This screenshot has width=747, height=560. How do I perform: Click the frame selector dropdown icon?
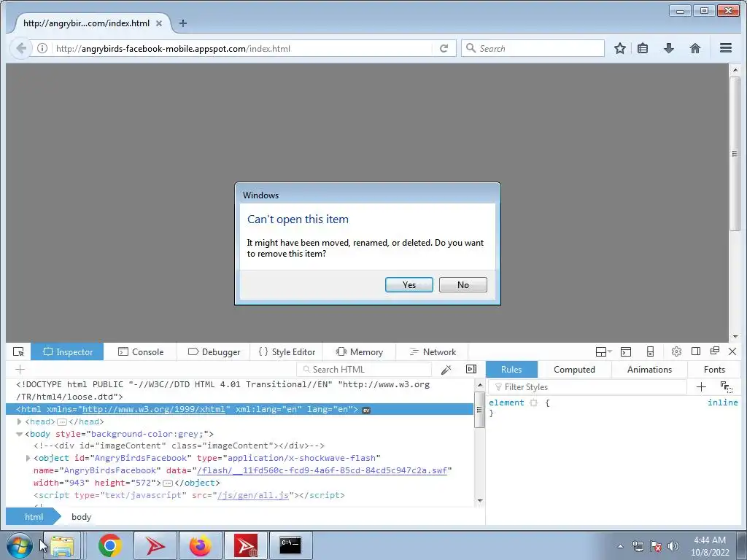(x=603, y=352)
